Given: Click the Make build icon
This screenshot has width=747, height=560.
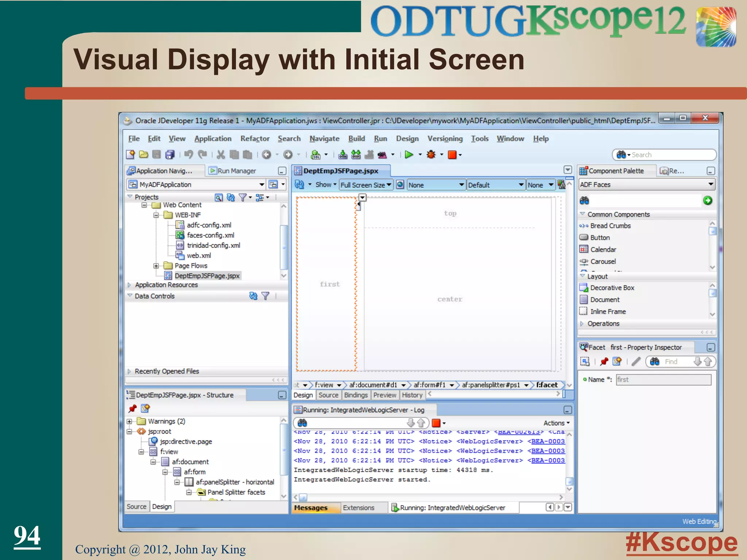Looking at the screenshot, I should click(x=343, y=155).
